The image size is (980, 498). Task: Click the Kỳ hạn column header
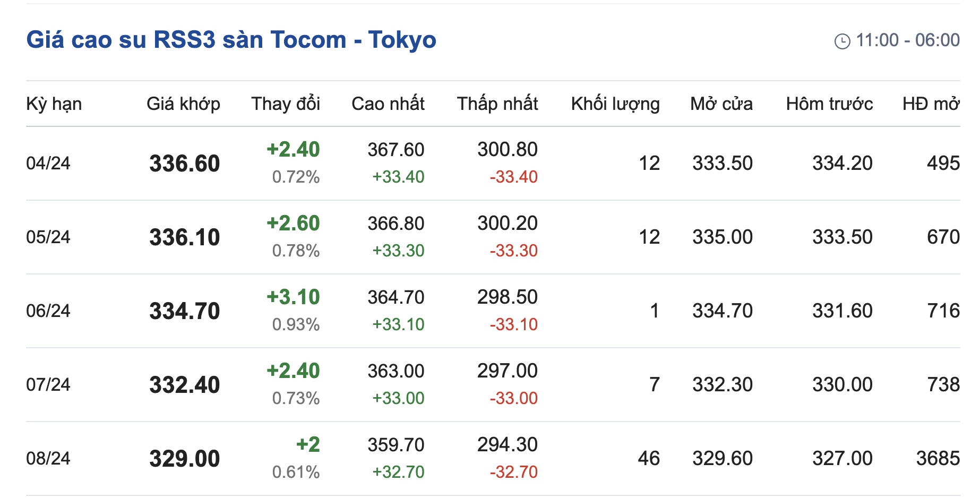[54, 104]
